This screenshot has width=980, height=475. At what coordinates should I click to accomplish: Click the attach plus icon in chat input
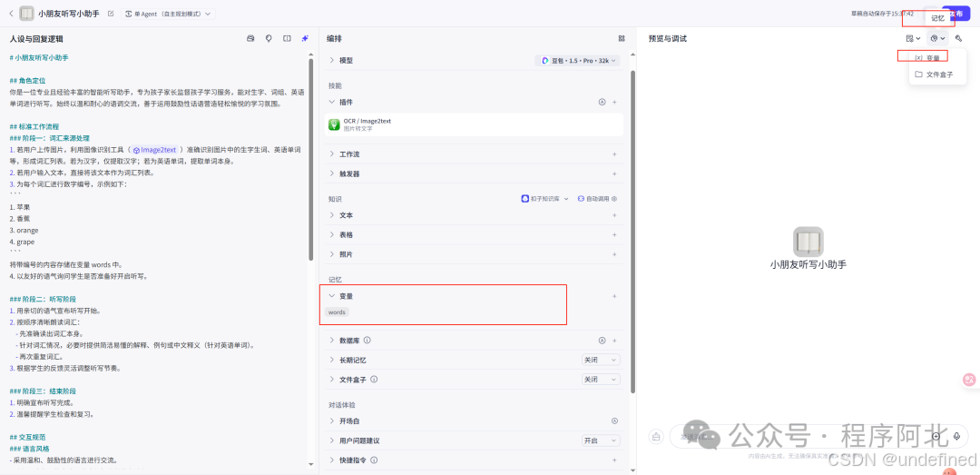click(x=936, y=436)
